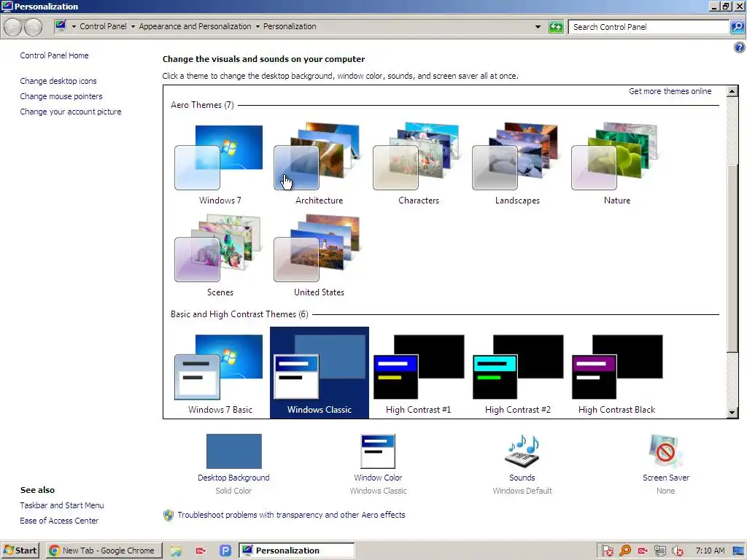The image size is (747, 560).
Task: Click the search magnifier button
Action: tap(737, 27)
